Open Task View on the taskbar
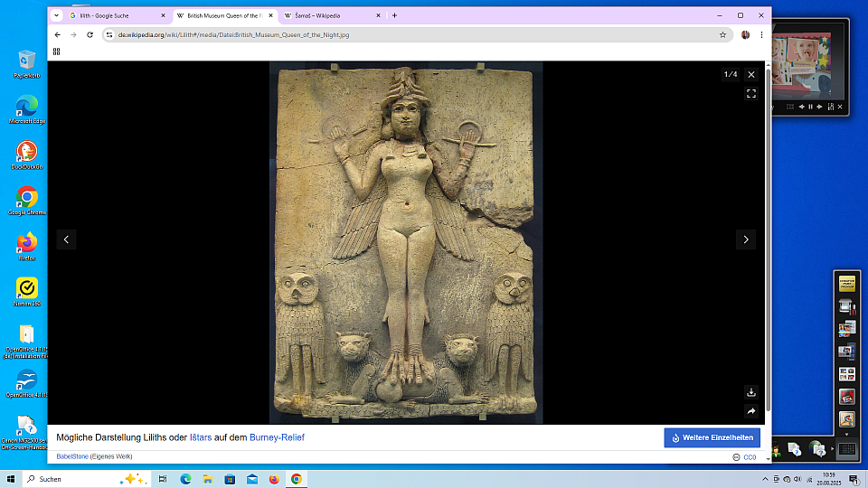 (x=163, y=479)
